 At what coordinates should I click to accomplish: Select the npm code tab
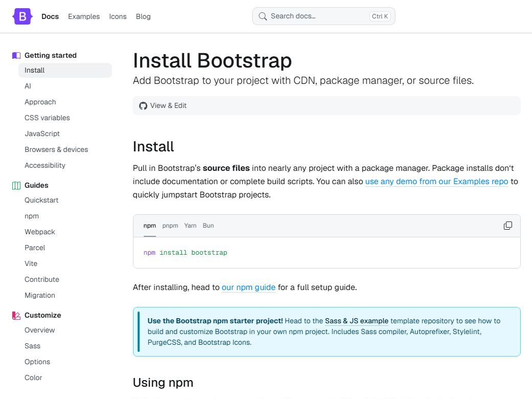pos(149,226)
